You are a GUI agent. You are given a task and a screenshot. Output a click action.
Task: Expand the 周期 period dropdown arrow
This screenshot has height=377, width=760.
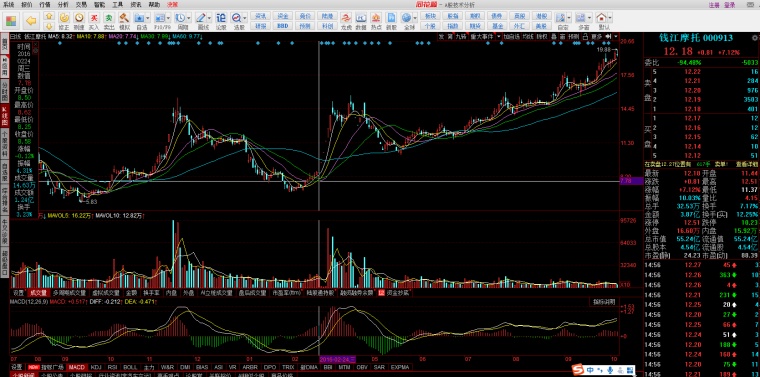click(x=190, y=17)
